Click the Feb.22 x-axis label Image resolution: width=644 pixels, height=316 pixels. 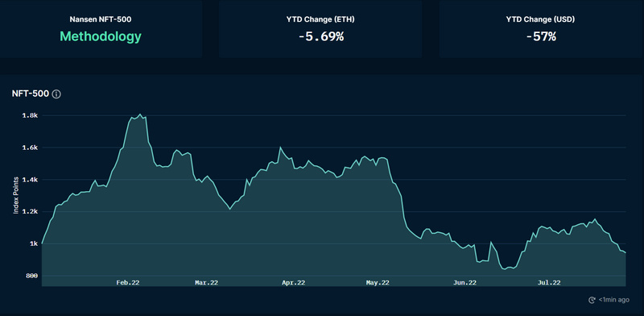point(128,282)
